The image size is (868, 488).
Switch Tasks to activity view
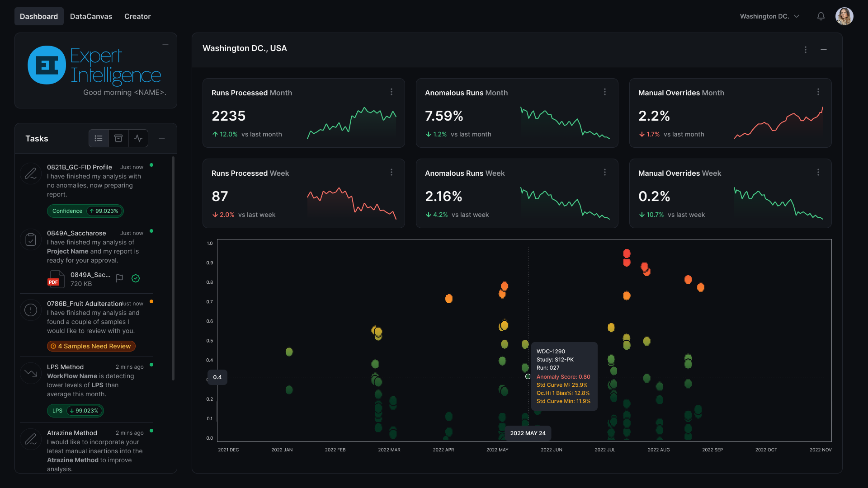[138, 138]
